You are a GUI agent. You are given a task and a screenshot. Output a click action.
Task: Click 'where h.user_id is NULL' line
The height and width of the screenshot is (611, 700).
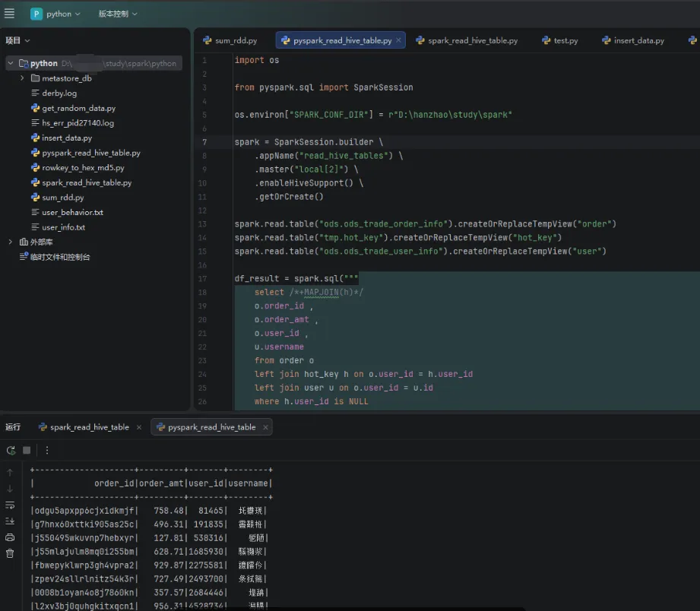click(x=311, y=401)
